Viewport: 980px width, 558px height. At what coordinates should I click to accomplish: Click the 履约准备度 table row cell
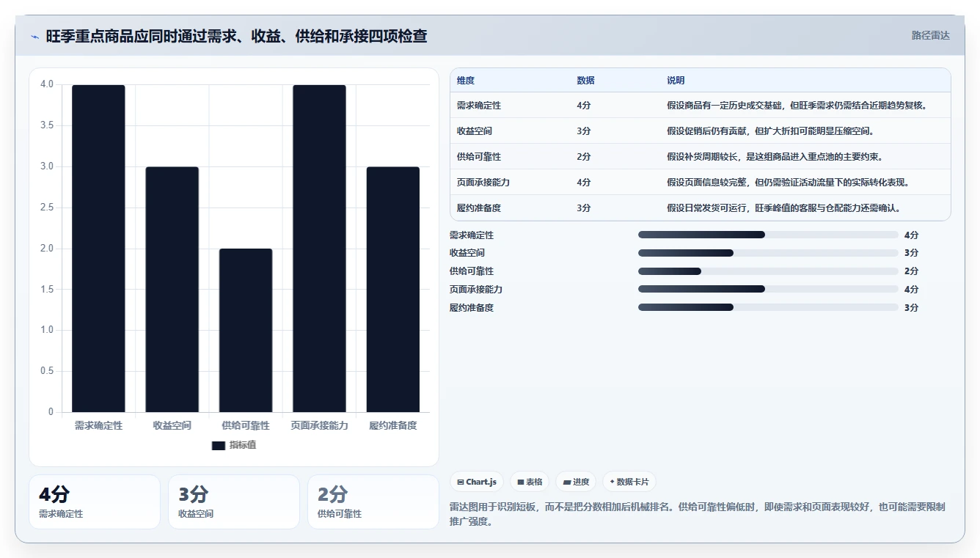click(x=479, y=208)
